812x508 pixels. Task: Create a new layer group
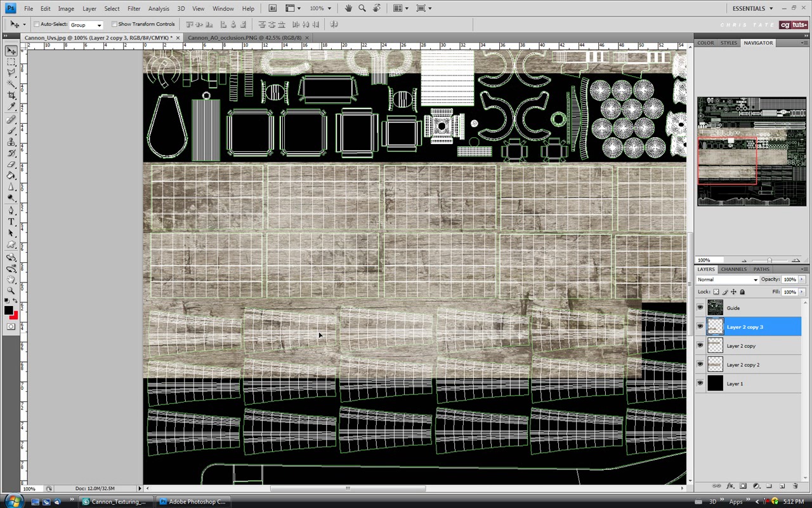tap(769, 486)
